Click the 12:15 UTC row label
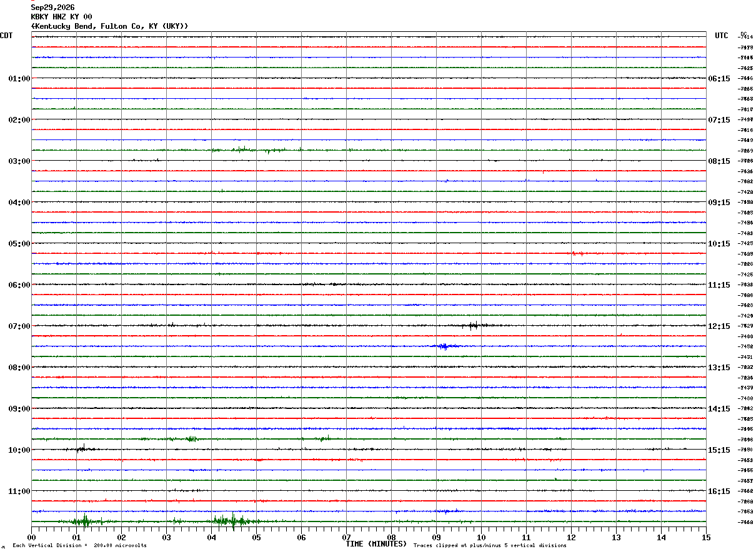 coord(719,326)
